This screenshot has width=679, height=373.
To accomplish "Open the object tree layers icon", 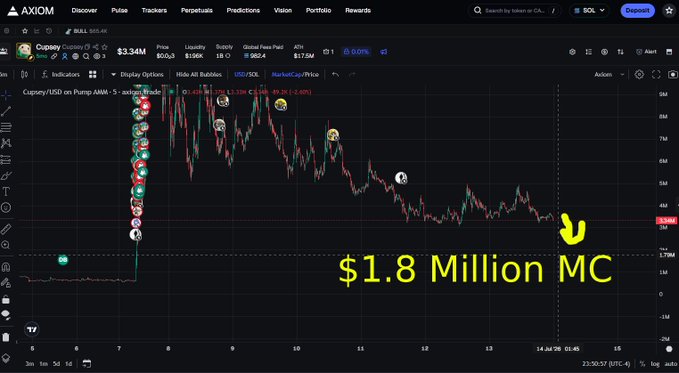I will (6, 358).
